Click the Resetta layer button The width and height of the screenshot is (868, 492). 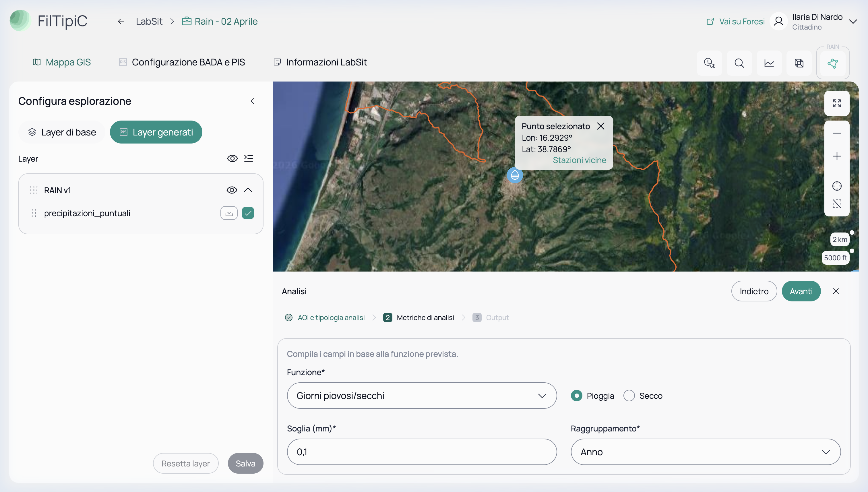tap(185, 463)
